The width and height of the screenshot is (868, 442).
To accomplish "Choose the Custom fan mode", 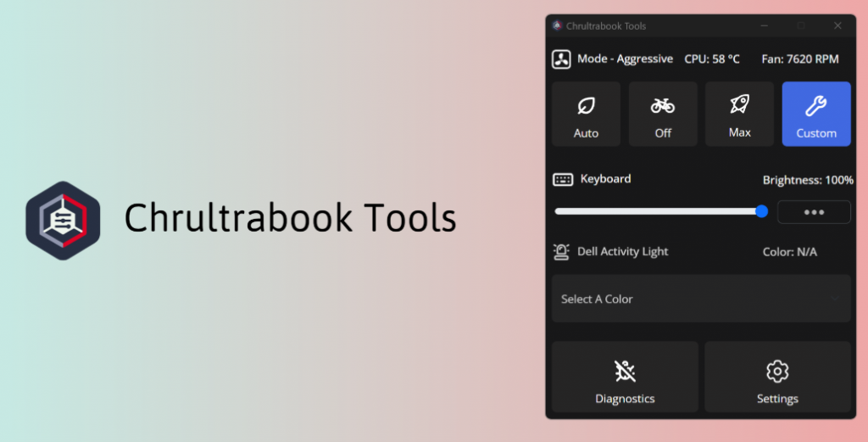I will 816,114.
